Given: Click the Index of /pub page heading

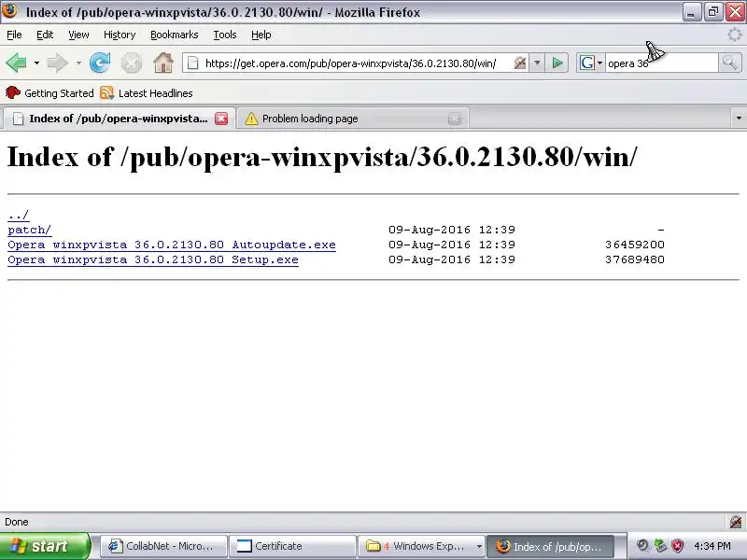Looking at the screenshot, I should pyautogui.click(x=322, y=157).
